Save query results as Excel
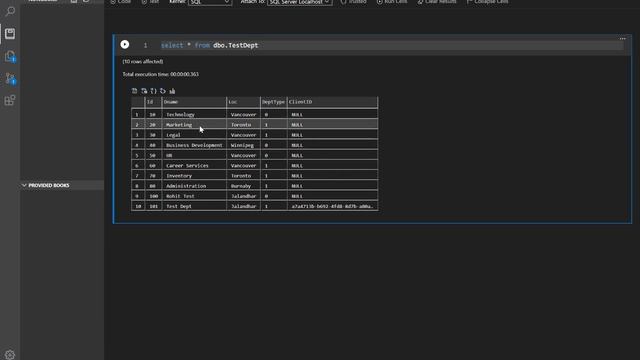Image resolution: width=640 pixels, height=360 pixels. [x=144, y=91]
